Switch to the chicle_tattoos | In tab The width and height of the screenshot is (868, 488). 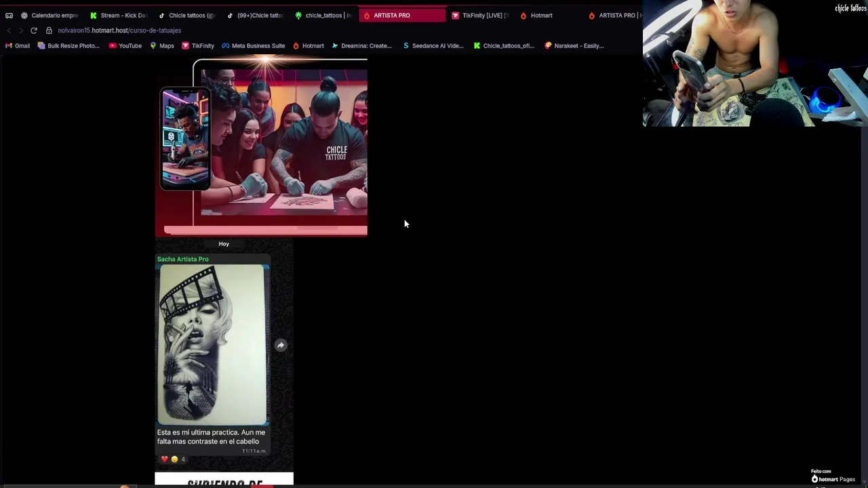click(323, 15)
